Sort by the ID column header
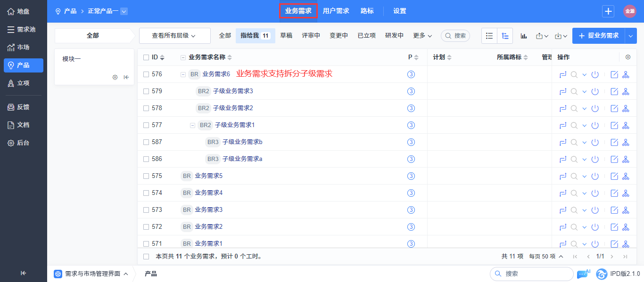 [x=158, y=57]
